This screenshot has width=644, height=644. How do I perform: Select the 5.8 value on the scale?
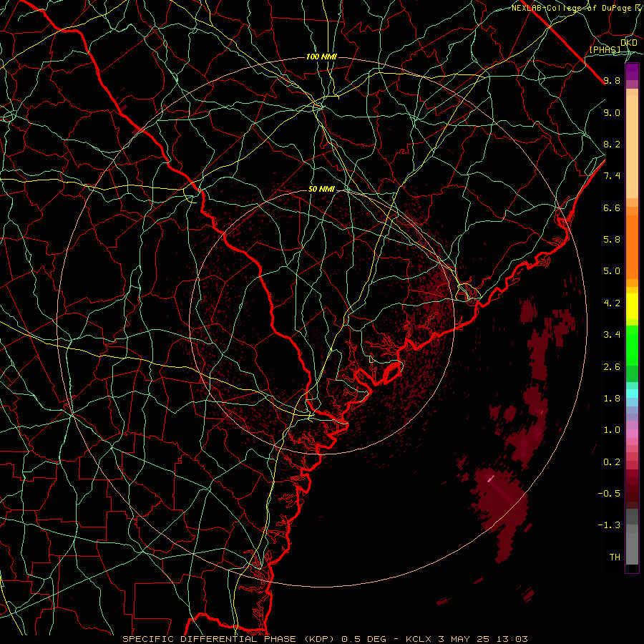(612, 240)
